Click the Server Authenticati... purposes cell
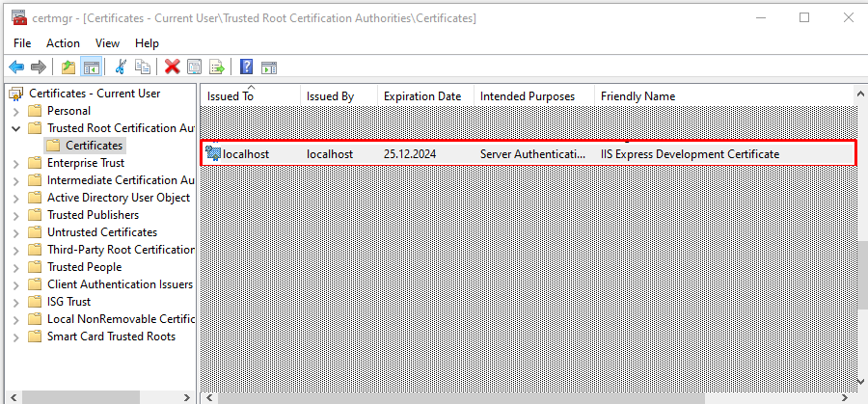868x404 pixels. (532, 154)
